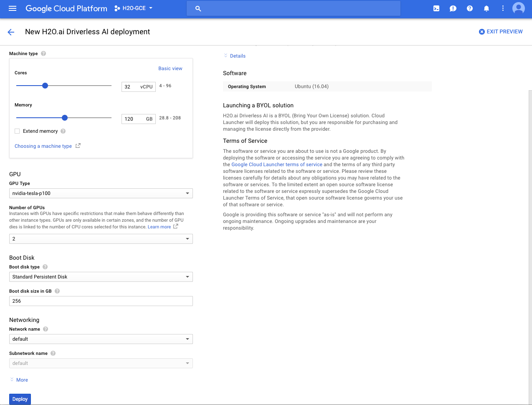Open the navigation hamburger menu
Screen dimensions: 532x405
tap(12, 8)
